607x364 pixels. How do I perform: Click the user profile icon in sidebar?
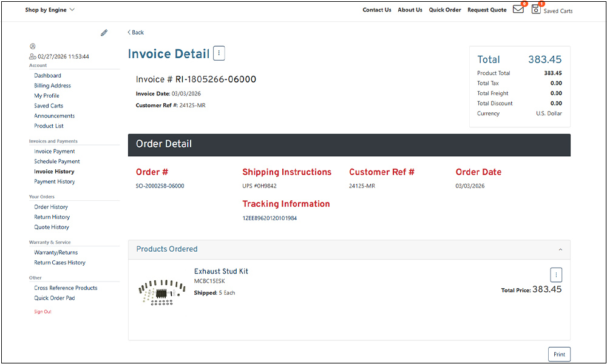point(32,46)
